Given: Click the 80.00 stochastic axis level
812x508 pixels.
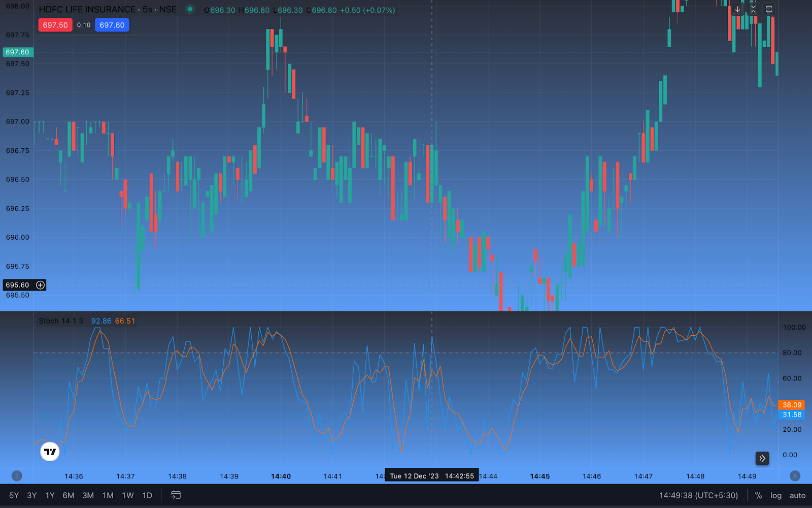Looking at the screenshot, I should click(792, 353).
